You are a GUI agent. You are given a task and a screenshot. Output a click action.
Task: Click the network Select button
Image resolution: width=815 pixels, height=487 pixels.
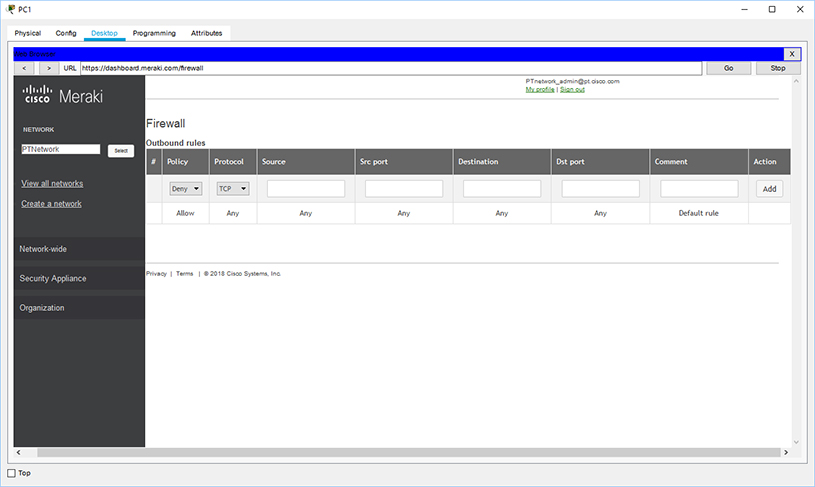[x=121, y=151]
